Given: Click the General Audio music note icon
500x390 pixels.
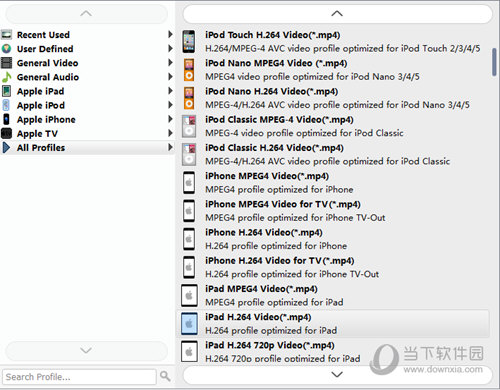Looking at the screenshot, I should (6, 77).
